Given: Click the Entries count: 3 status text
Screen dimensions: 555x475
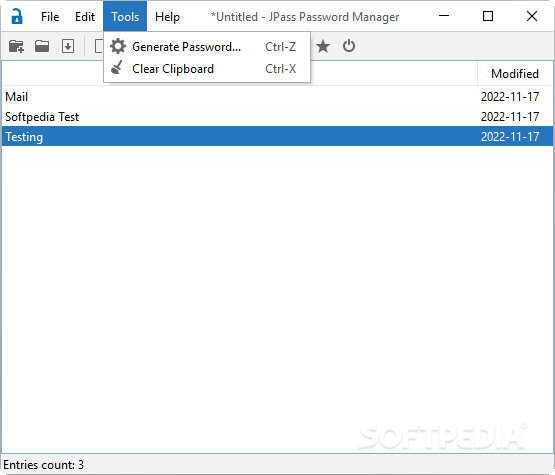Looking at the screenshot, I should tap(44, 465).
